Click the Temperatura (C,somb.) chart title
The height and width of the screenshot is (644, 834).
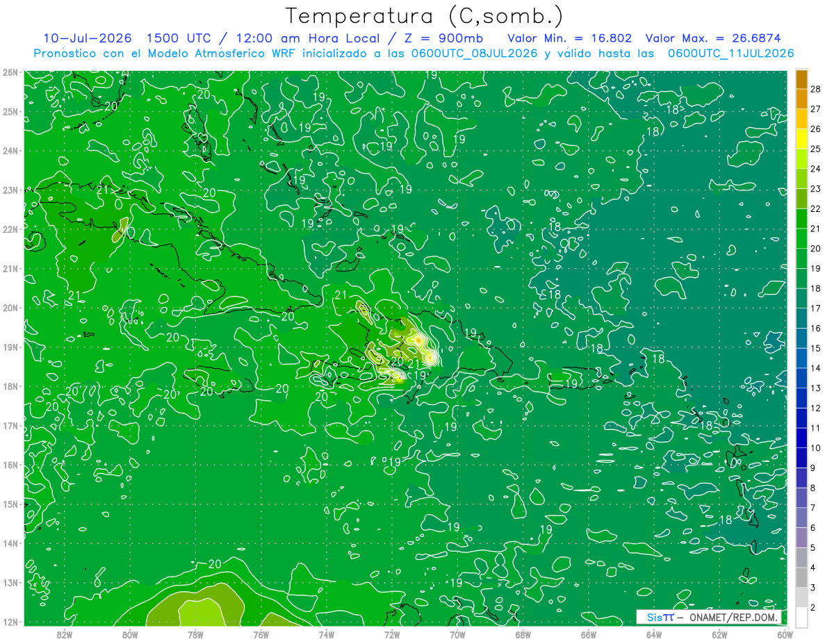[x=425, y=16]
